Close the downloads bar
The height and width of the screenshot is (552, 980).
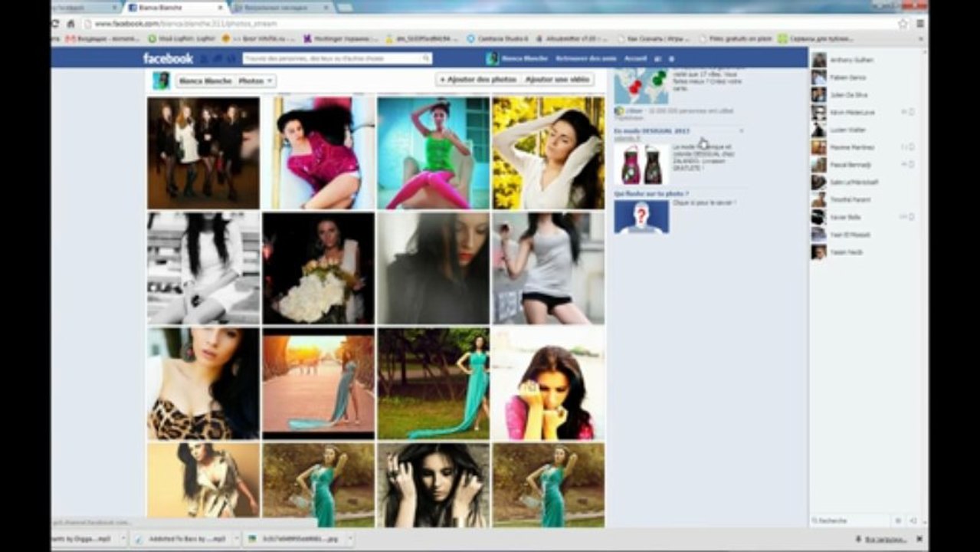919,539
